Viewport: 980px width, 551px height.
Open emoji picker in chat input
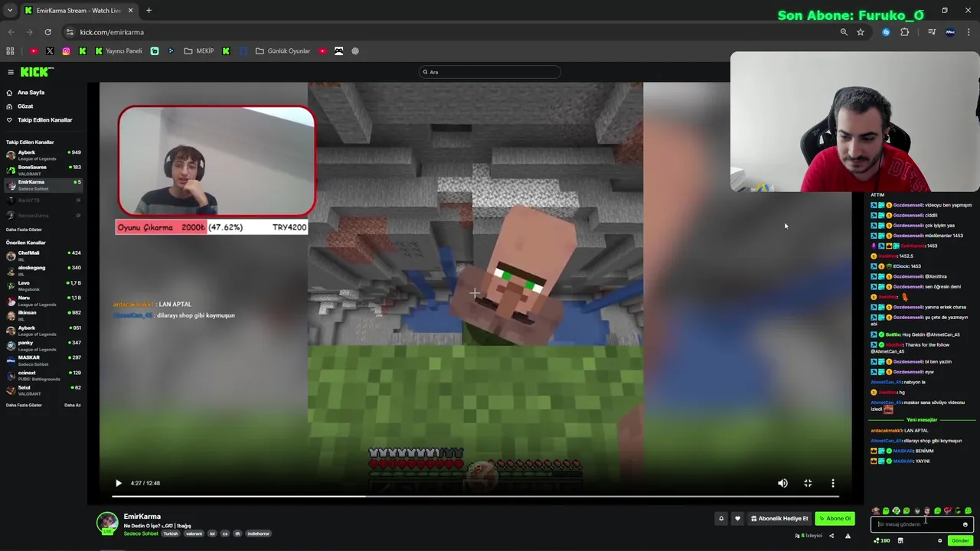click(x=965, y=524)
